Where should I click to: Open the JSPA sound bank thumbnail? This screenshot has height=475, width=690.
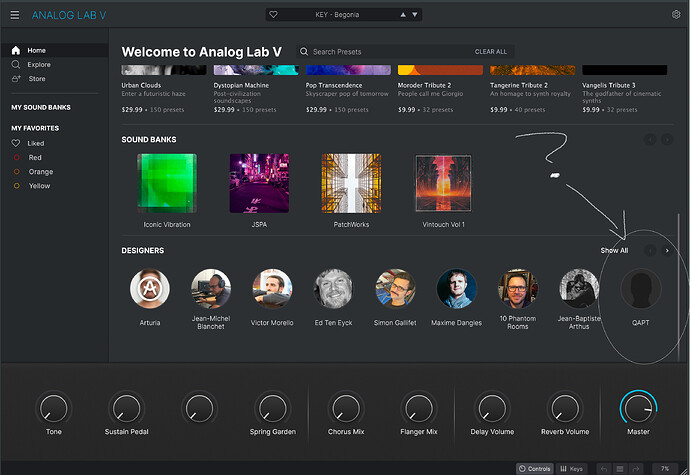click(x=259, y=183)
